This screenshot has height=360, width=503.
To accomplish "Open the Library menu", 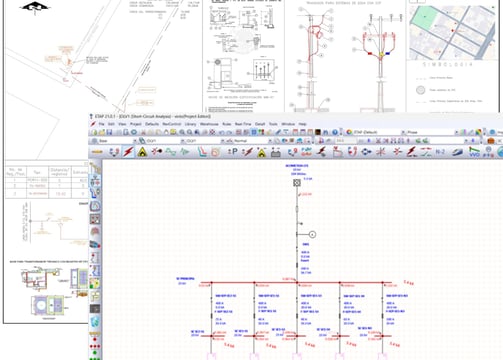I will (x=190, y=124).
